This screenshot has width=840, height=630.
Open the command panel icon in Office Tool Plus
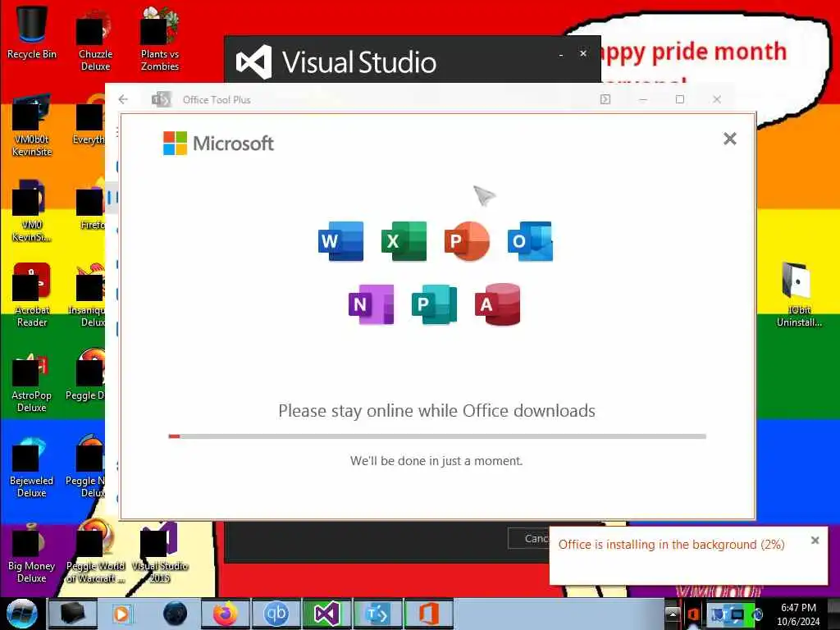click(x=605, y=99)
